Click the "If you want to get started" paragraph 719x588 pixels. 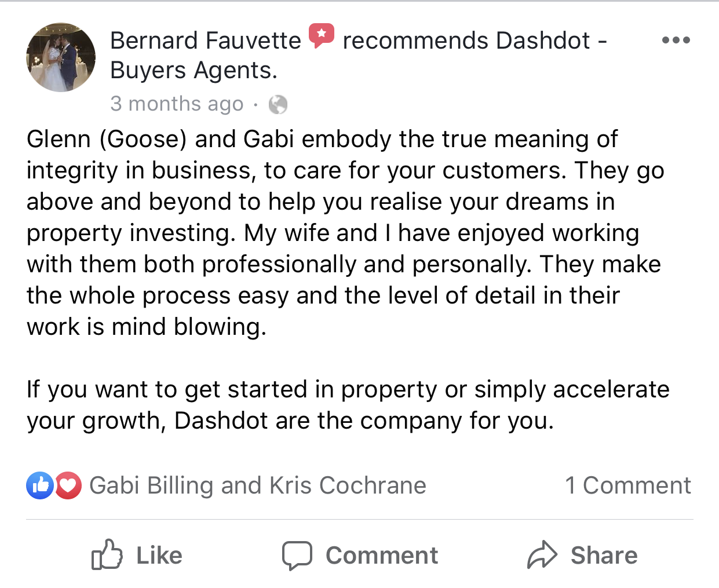[348, 405]
